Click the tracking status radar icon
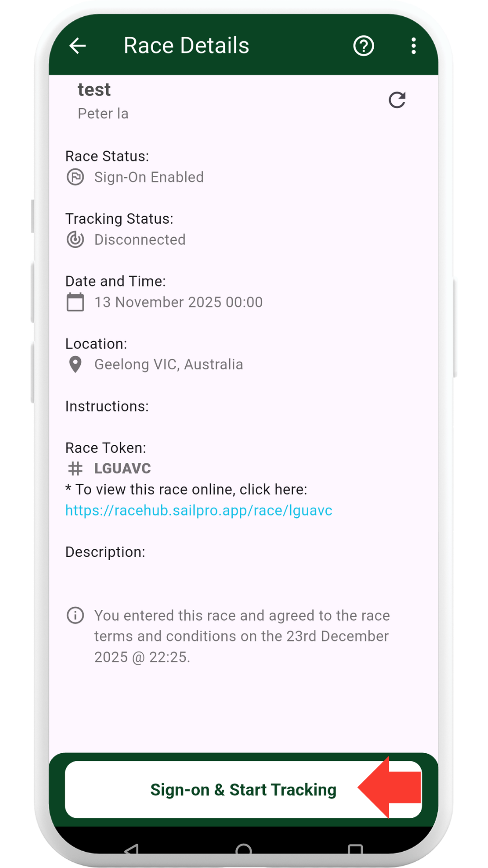The image size is (488, 868). click(75, 240)
